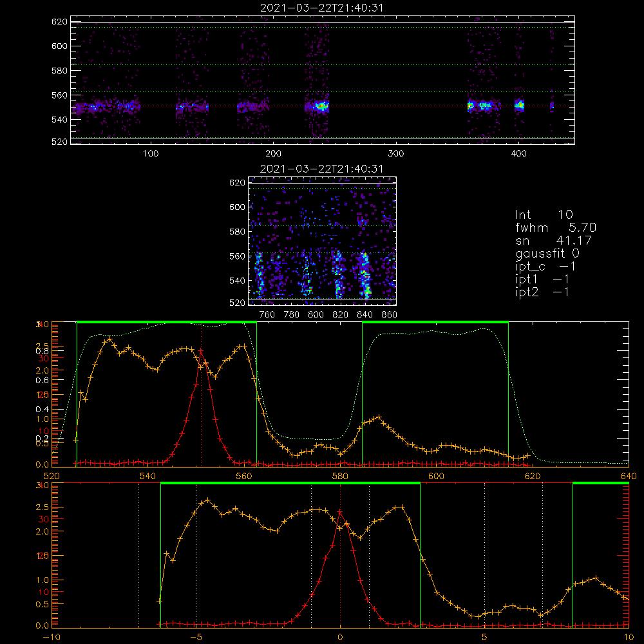Click the '200' x-axis label of top plot
Viewport: 644px width, 644px height.
tap(273, 154)
